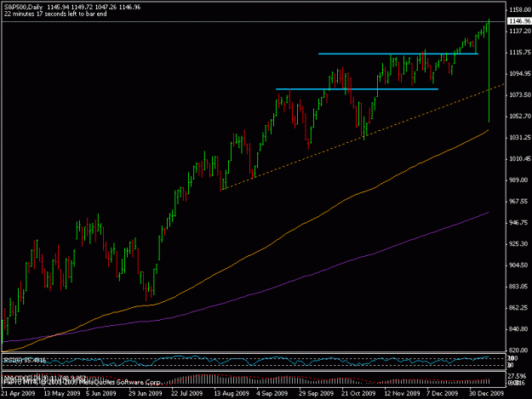Click the 21 Oct 2009 date label
Screen dimensions: 532x399
(358, 393)
